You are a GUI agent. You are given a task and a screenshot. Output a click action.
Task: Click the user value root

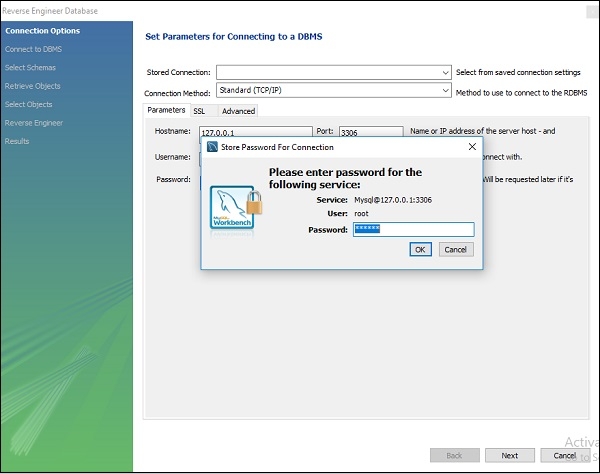click(361, 213)
